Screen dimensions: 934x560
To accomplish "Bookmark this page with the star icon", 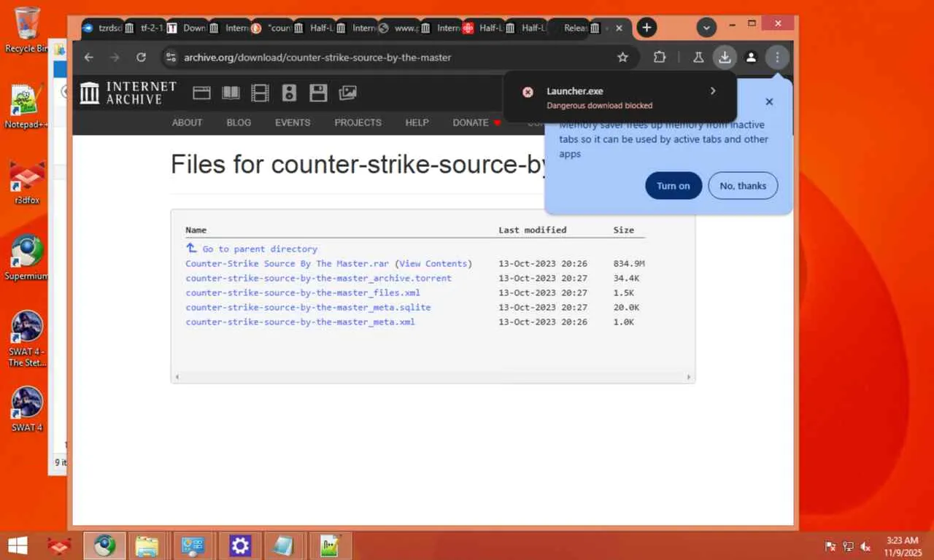I will pos(622,57).
